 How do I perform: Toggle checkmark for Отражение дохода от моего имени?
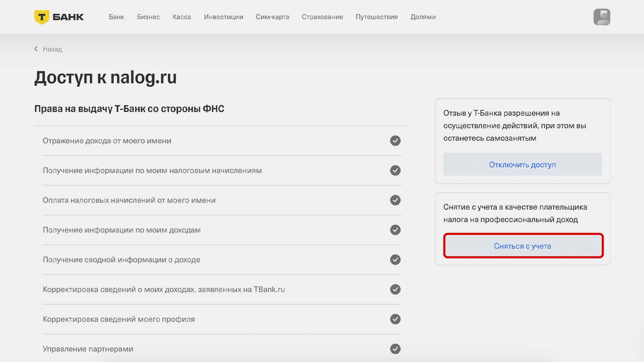click(395, 141)
